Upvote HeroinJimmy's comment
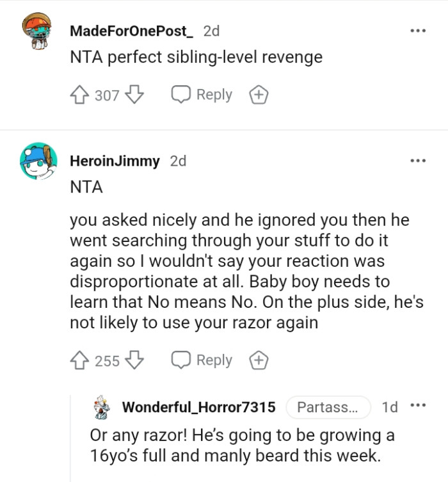 coord(79,360)
